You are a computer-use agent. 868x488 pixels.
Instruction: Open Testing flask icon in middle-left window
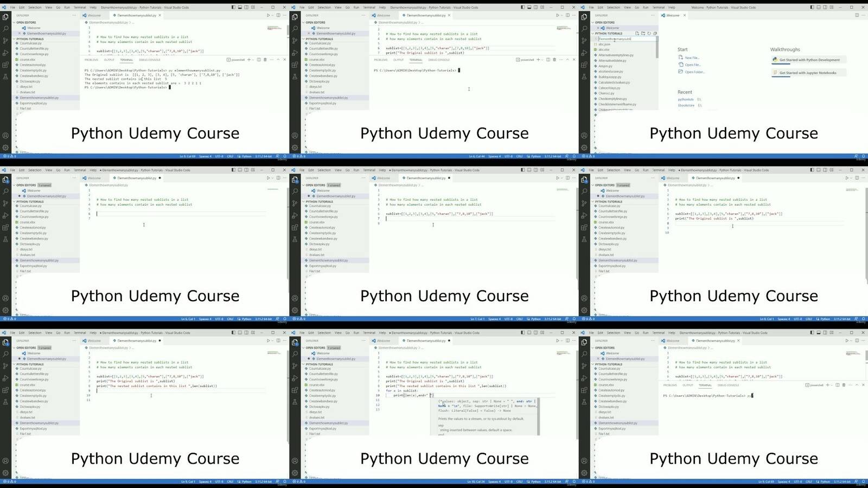coord(5,239)
